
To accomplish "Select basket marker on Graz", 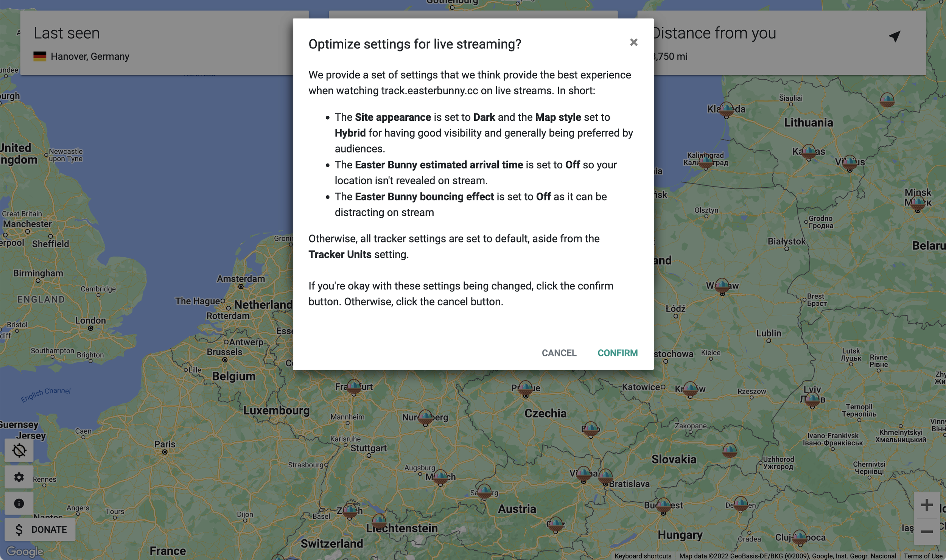I will [555, 524].
